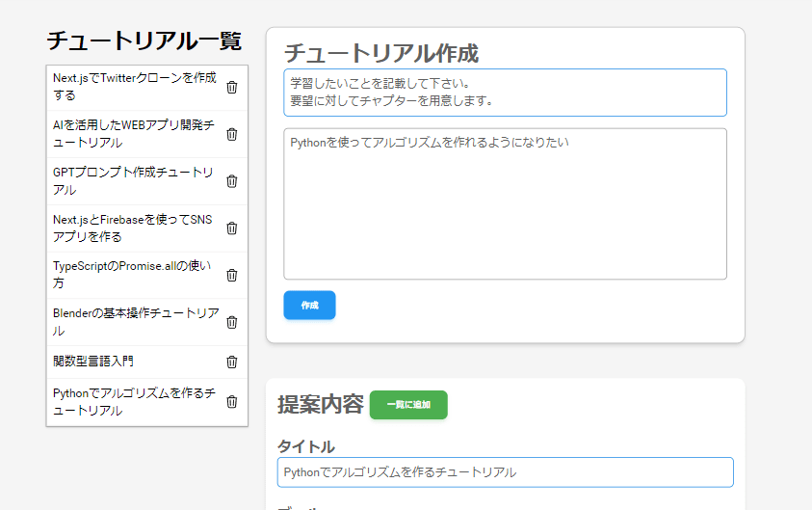Remove GPTプロンプト作成チュートリアル with its trash icon
The image size is (812, 510).
(232, 181)
